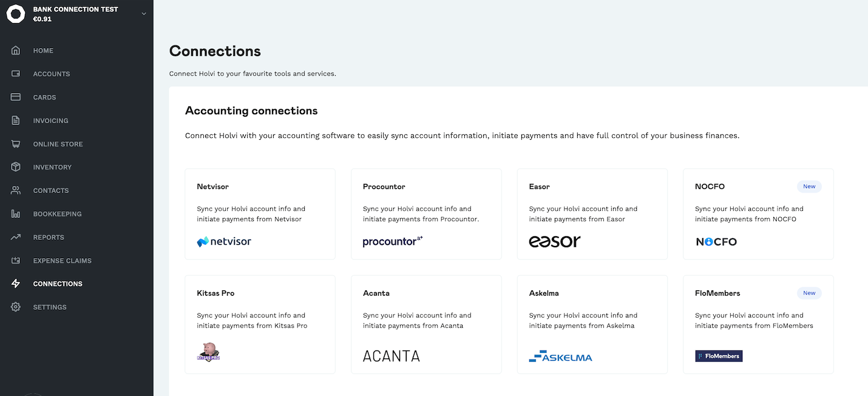Click the Accounts wallet icon
Screen dimensions: 868x396
pos(16,73)
